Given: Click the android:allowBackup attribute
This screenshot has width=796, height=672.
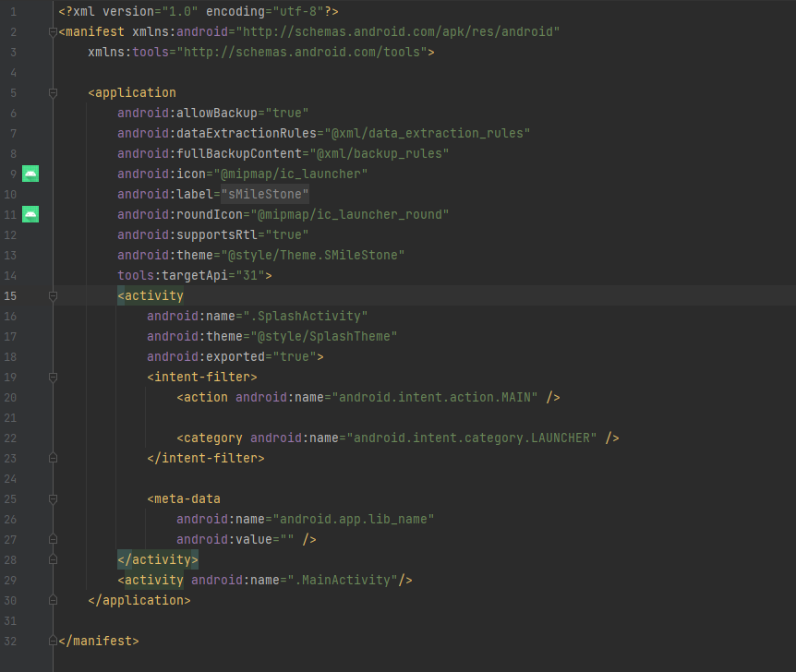Looking at the screenshot, I should click(187, 114).
